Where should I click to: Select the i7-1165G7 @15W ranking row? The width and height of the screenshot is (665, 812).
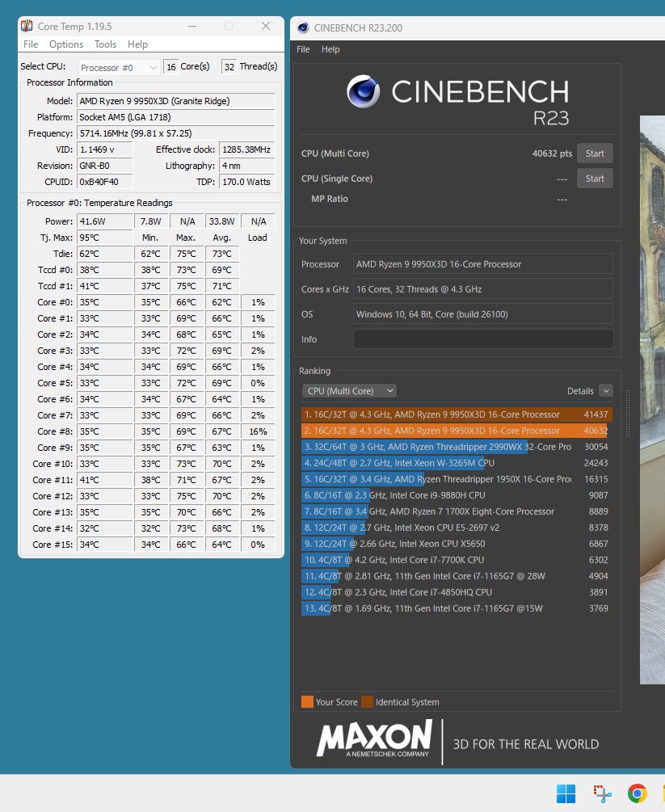coord(457,608)
